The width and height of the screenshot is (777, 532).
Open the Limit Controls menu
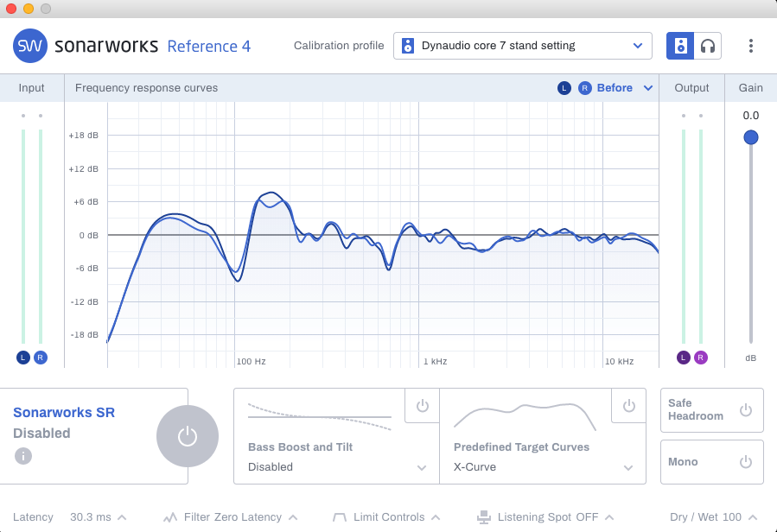pos(383,517)
